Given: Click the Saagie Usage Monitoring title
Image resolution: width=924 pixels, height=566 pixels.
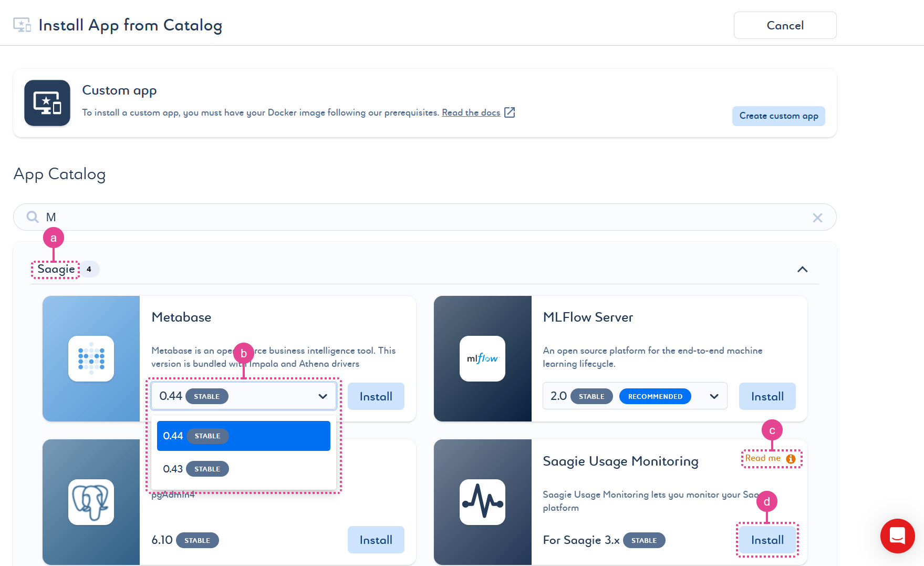Looking at the screenshot, I should [x=620, y=461].
